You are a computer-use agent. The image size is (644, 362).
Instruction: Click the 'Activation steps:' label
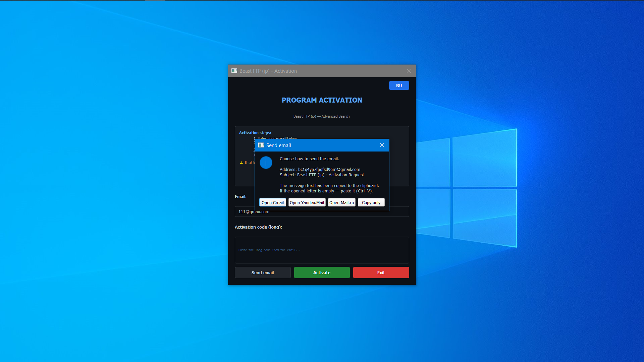(255, 133)
